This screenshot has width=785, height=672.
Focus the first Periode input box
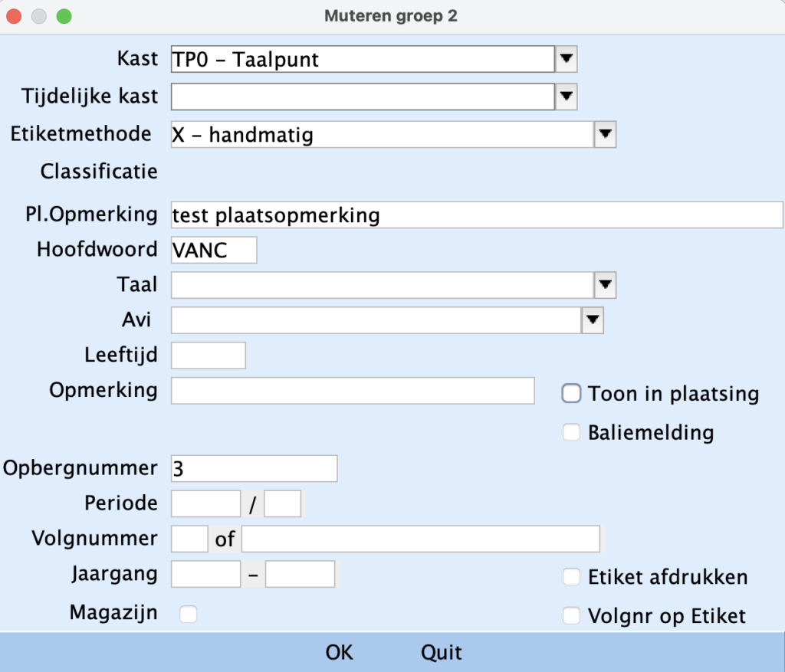(x=206, y=504)
